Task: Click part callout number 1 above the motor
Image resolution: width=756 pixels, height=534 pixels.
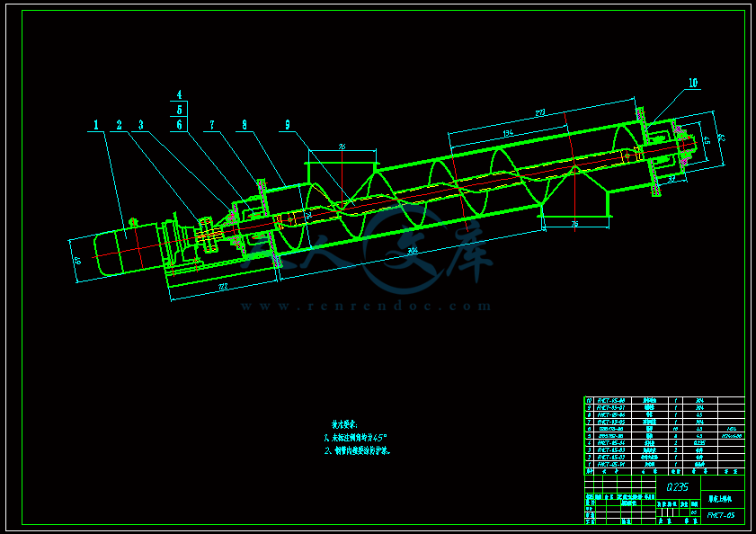Action: (95, 125)
